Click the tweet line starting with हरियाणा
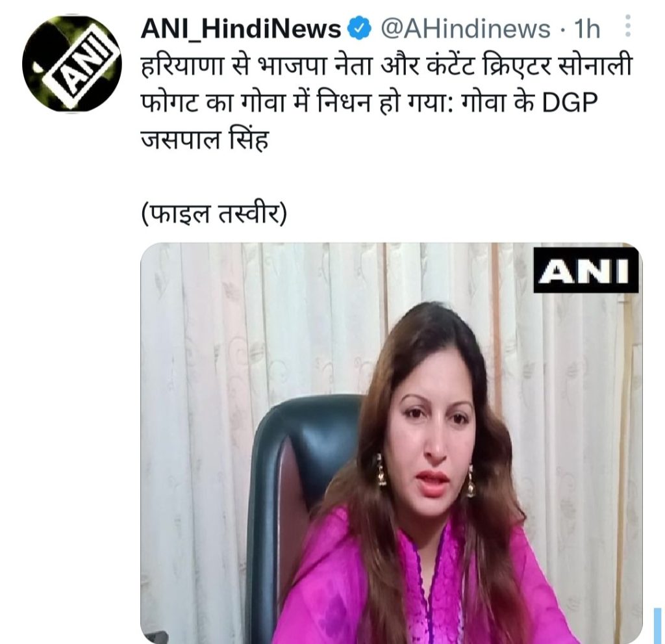 386,66
